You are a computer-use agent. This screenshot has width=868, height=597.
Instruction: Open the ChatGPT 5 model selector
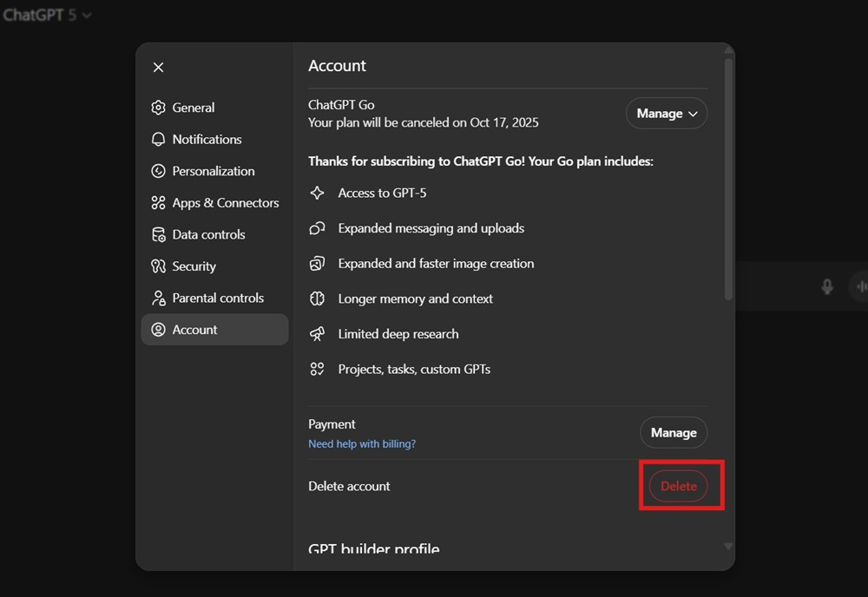pyautogui.click(x=47, y=15)
